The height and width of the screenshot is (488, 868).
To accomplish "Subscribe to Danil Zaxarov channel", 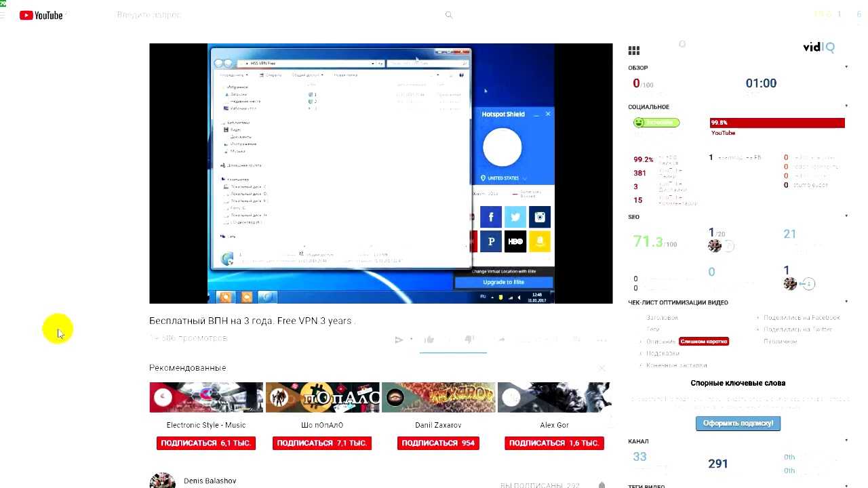I will [x=438, y=443].
